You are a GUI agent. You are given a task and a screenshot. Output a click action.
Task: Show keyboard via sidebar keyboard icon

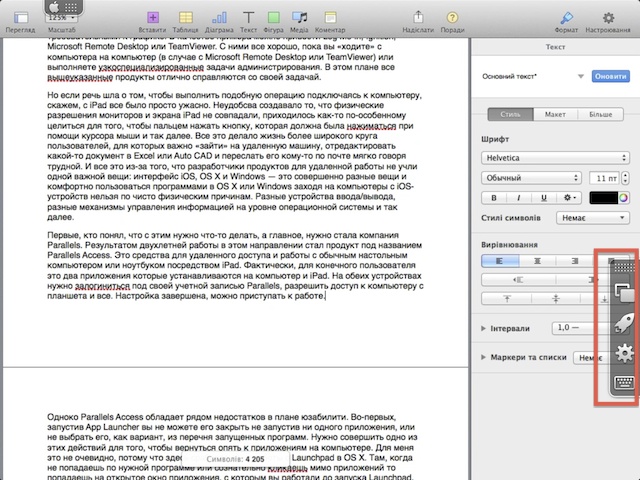(x=624, y=383)
